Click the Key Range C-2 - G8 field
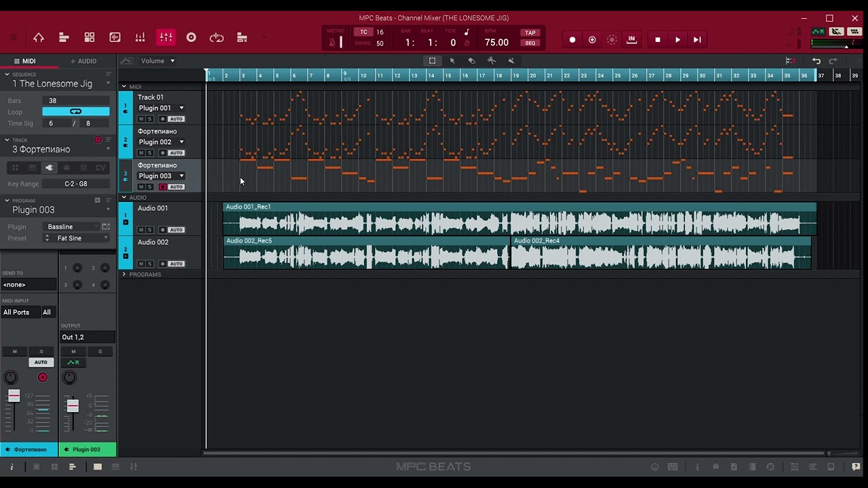Screen dimensions: 868x488 76,184
